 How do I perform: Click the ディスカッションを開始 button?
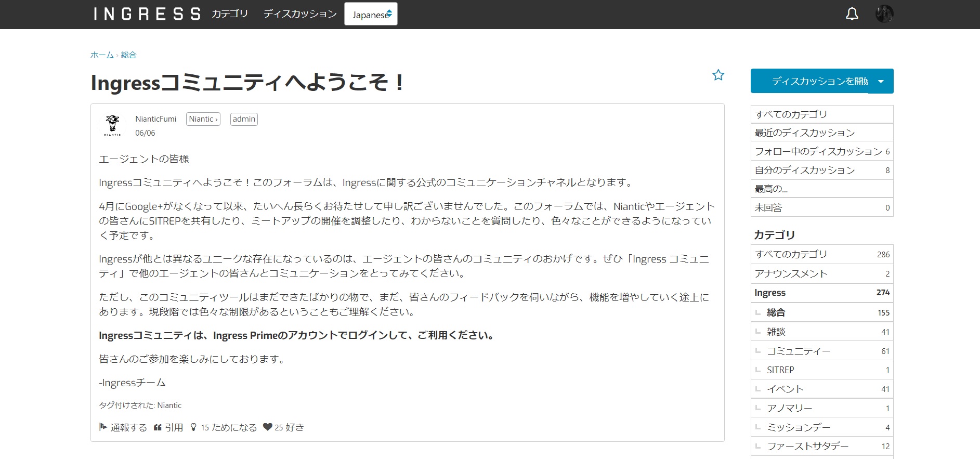tap(809, 82)
